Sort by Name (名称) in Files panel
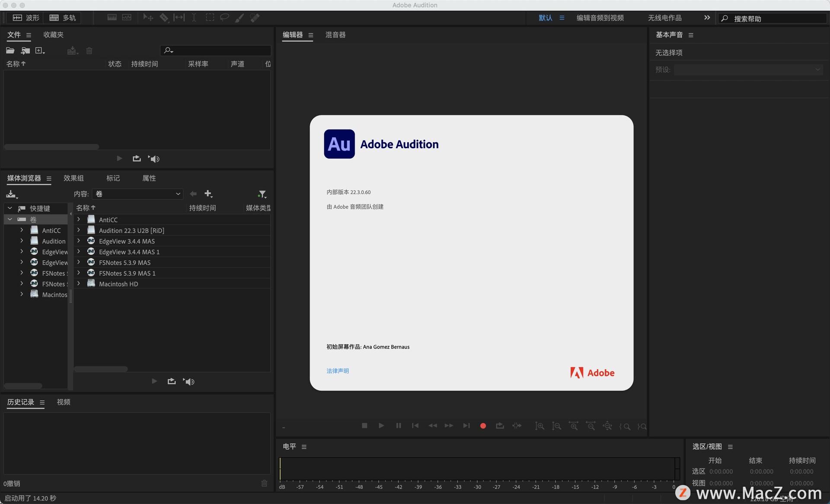Screen dimensions: 830x504 (x=16, y=64)
